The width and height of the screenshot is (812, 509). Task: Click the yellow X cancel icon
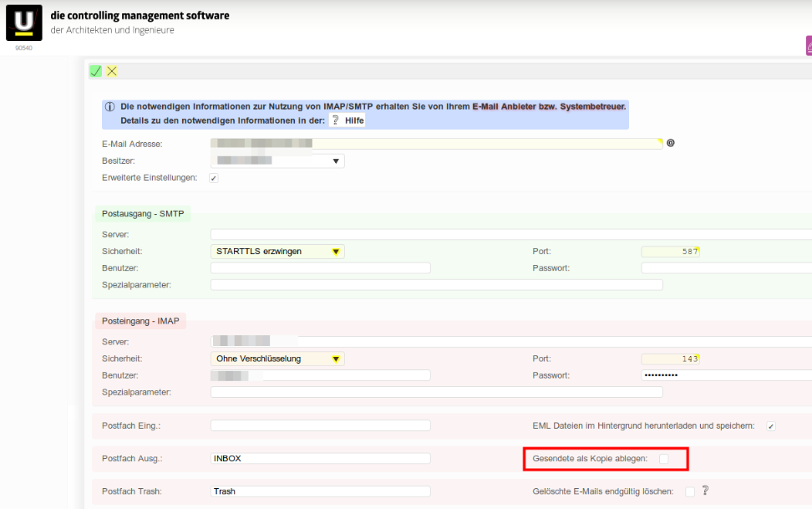[x=112, y=71]
